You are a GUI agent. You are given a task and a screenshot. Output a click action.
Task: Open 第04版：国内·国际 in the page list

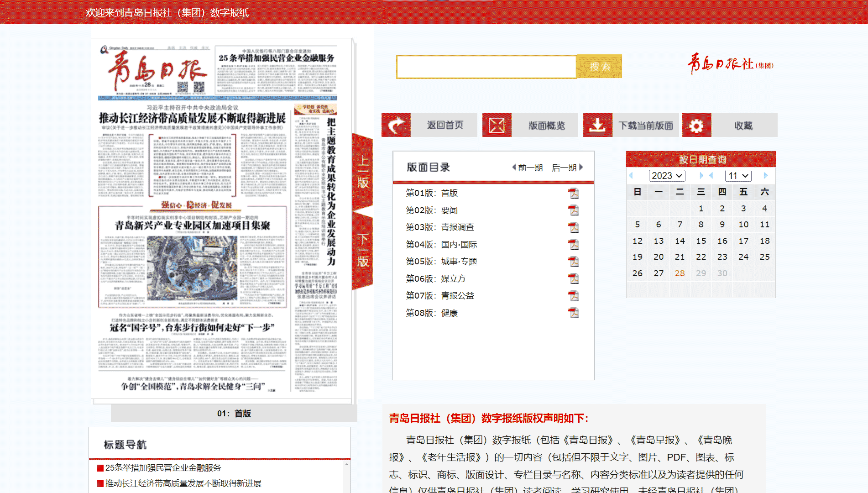pyautogui.click(x=441, y=244)
